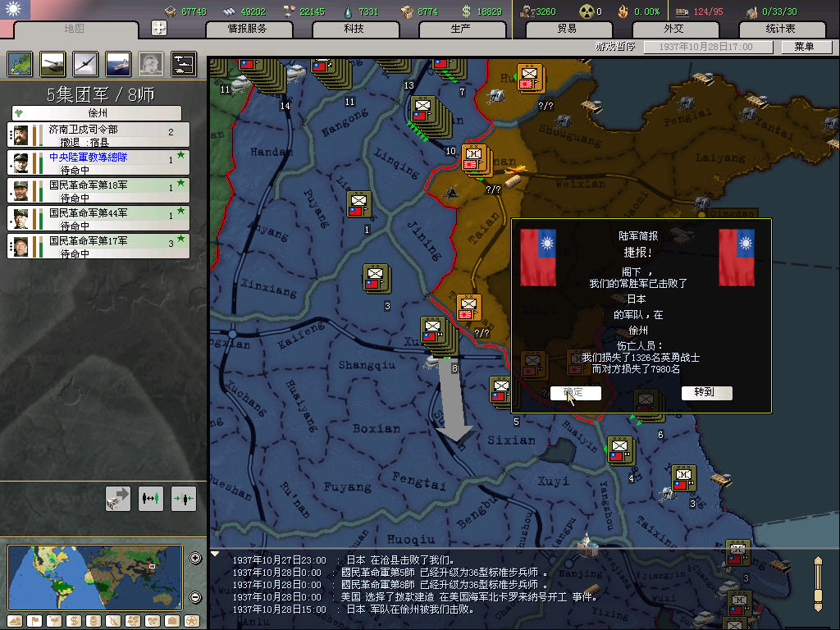Select Japanese unit counter near Taian border
Screen dimensions: 840x630
[470, 308]
